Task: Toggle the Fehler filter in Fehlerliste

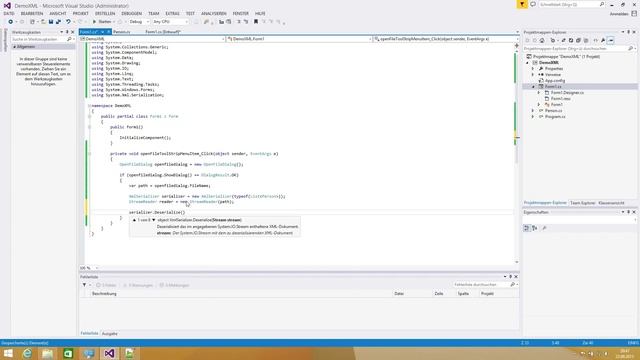Action: coord(106,285)
